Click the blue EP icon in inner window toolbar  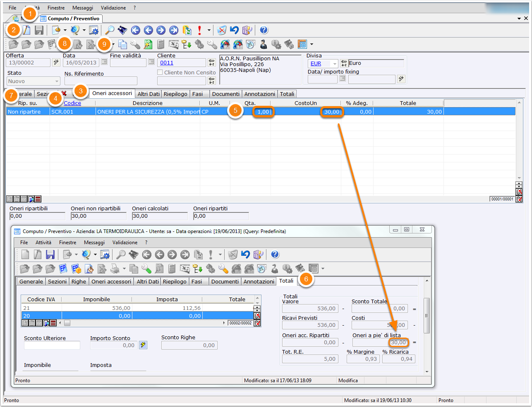(x=63, y=269)
